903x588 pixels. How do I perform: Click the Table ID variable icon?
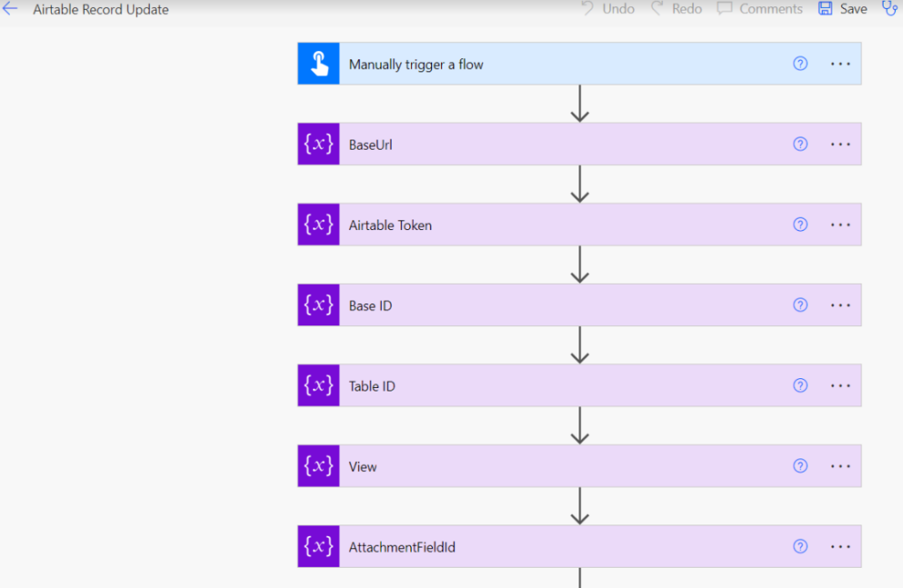coord(318,385)
